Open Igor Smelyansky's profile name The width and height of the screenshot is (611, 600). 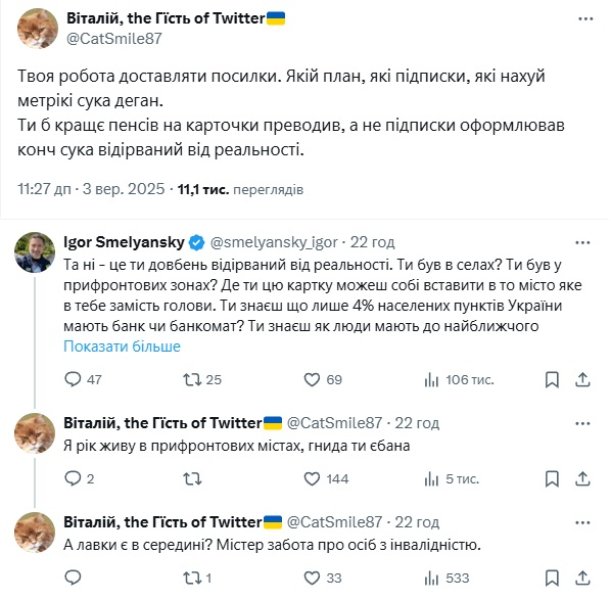click(x=122, y=242)
